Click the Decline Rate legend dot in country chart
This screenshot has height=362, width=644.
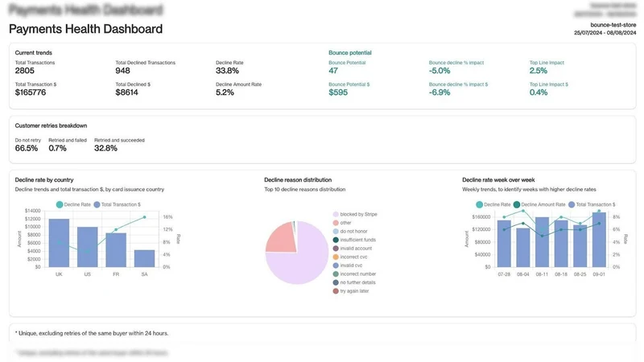click(x=60, y=204)
